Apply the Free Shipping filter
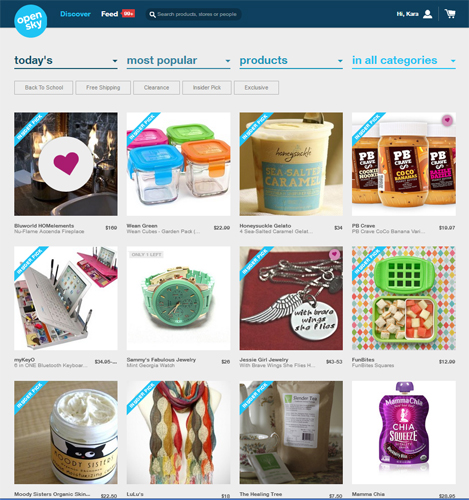Screen dimensions: 469x500 (x=103, y=88)
